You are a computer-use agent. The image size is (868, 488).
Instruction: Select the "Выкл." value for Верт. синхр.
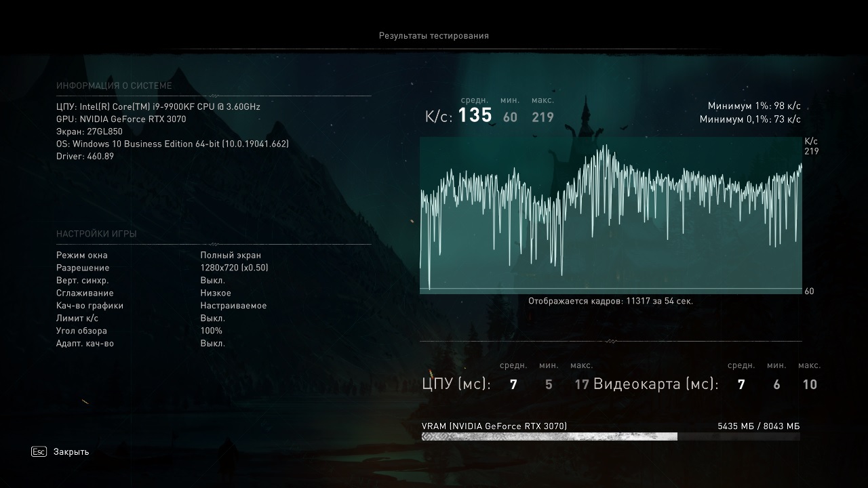(x=213, y=281)
